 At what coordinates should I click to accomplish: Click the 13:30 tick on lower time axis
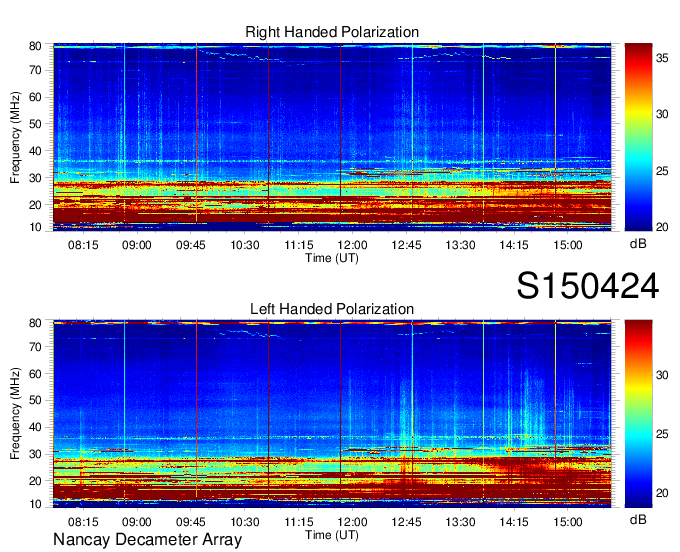point(461,522)
